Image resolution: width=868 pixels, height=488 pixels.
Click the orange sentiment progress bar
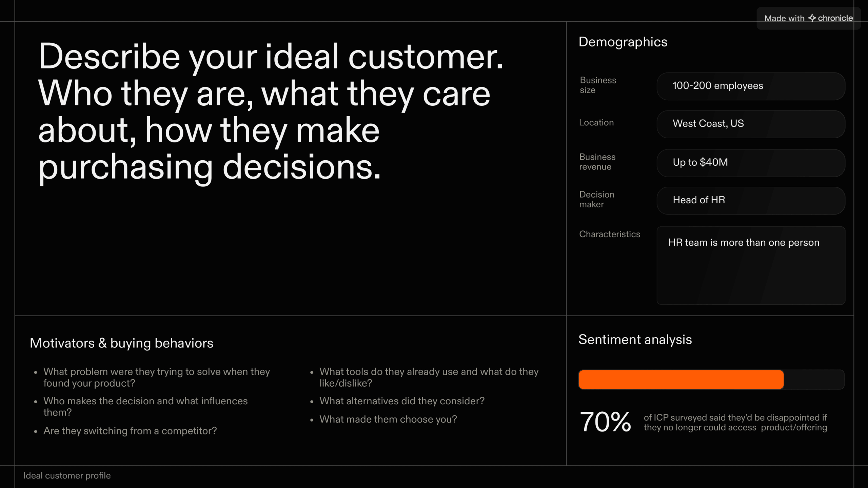(681, 380)
